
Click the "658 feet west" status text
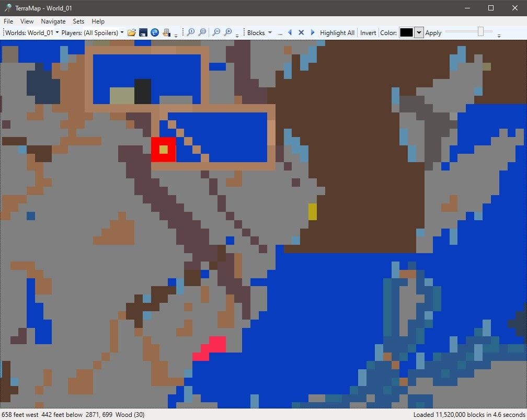tap(20, 415)
